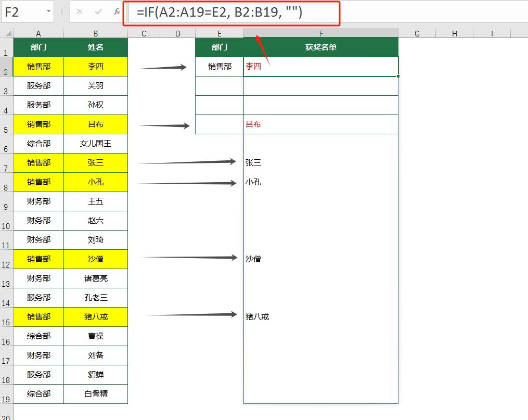
Task: Select column G header
Action: point(417,33)
